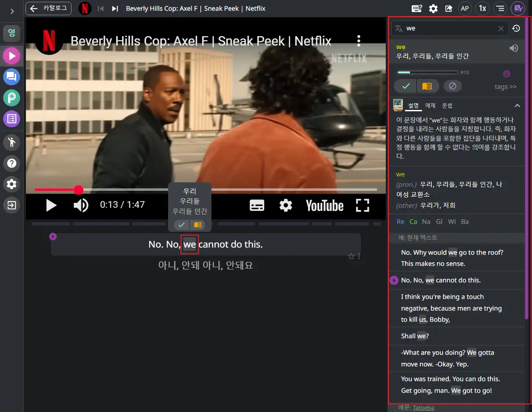Open the pink video player sidebar icon
This screenshot has width=532, height=412.
pos(12,56)
